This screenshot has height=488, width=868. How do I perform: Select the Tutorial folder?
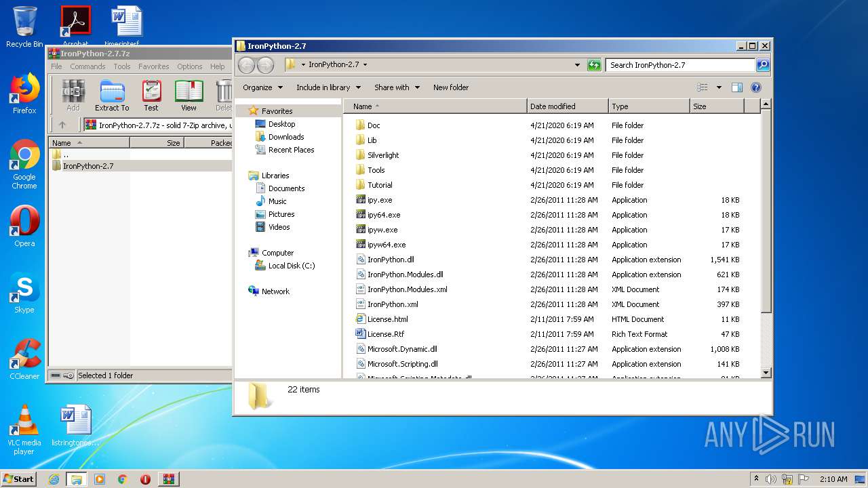380,185
